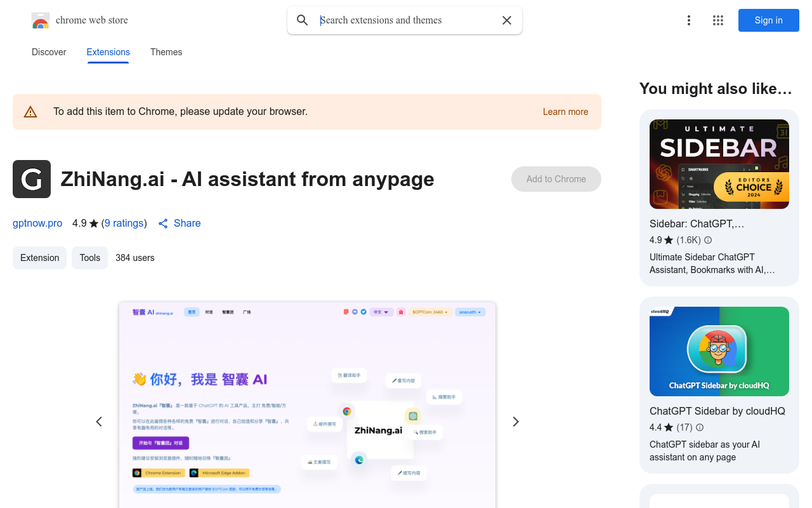Switch to the Themes tab
812x508 pixels.
coord(166,52)
